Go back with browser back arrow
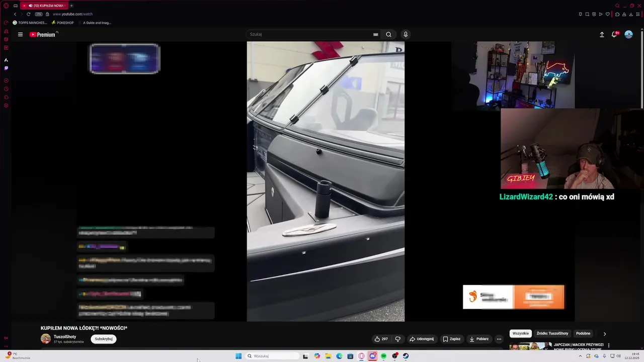Viewport: 644px width, 362px height. click(x=15, y=14)
